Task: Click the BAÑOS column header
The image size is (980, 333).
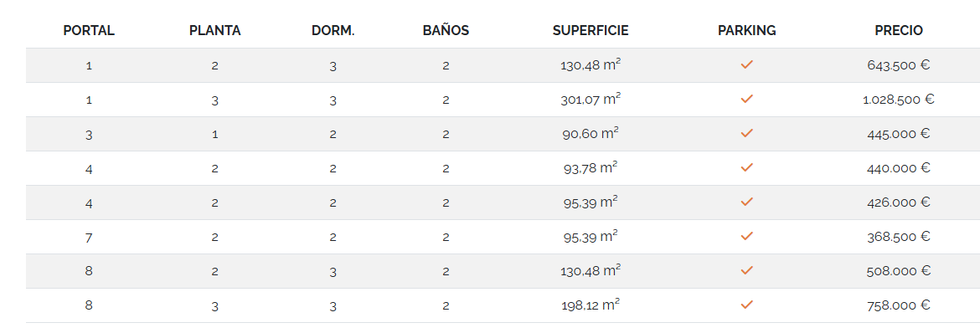Action: (x=446, y=31)
